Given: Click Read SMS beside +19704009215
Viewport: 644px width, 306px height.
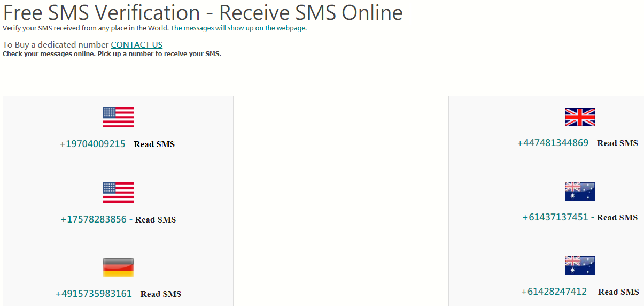Looking at the screenshot, I should coord(154,144).
